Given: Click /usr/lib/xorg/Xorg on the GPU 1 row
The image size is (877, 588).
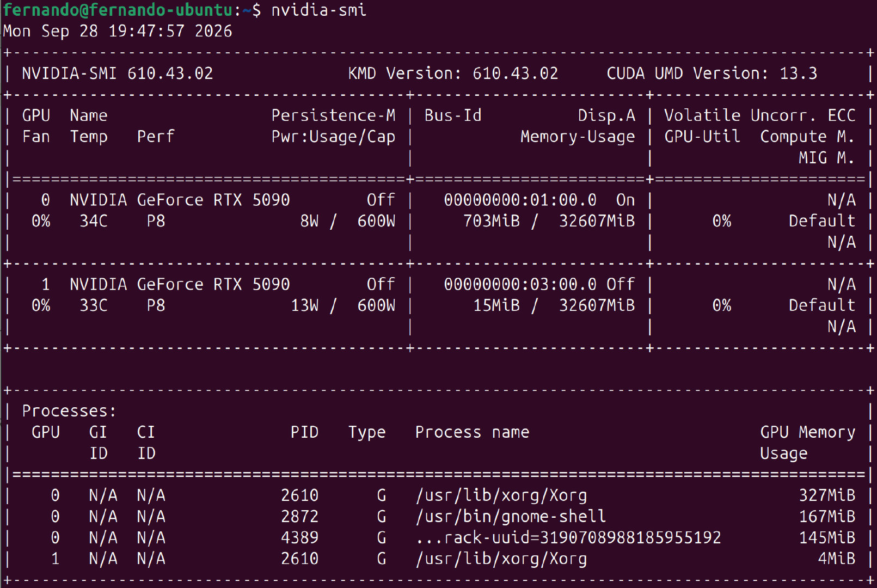Looking at the screenshot, I should (501, 559).
